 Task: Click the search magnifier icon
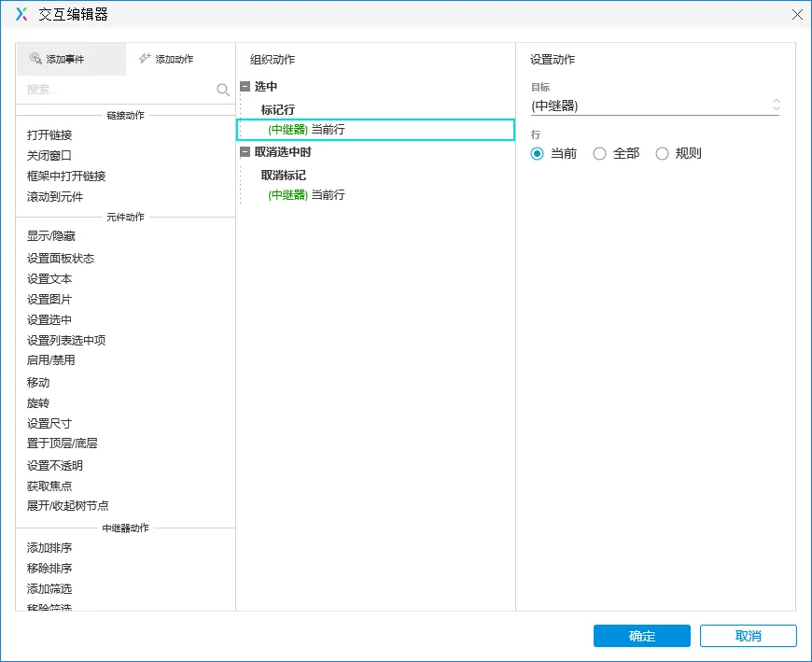pos(223,90)
